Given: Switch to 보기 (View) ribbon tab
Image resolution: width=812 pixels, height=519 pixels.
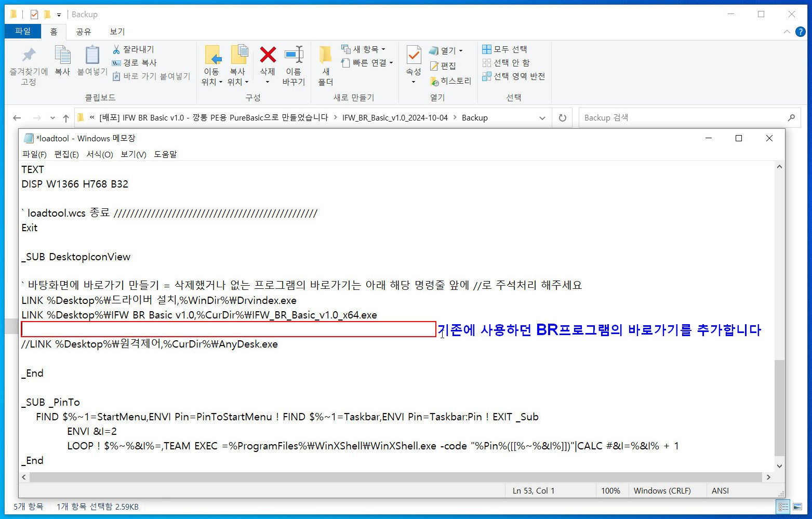Looking at the screenshot, I should pos(117,32).
